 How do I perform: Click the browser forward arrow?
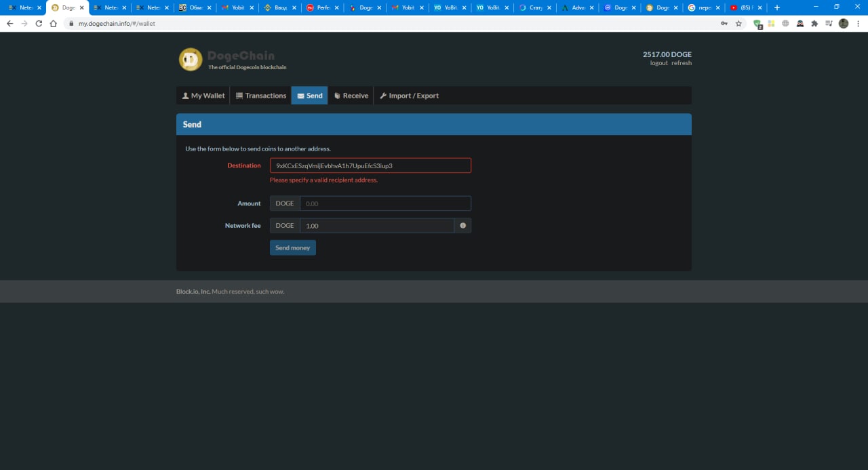(24, 23)
